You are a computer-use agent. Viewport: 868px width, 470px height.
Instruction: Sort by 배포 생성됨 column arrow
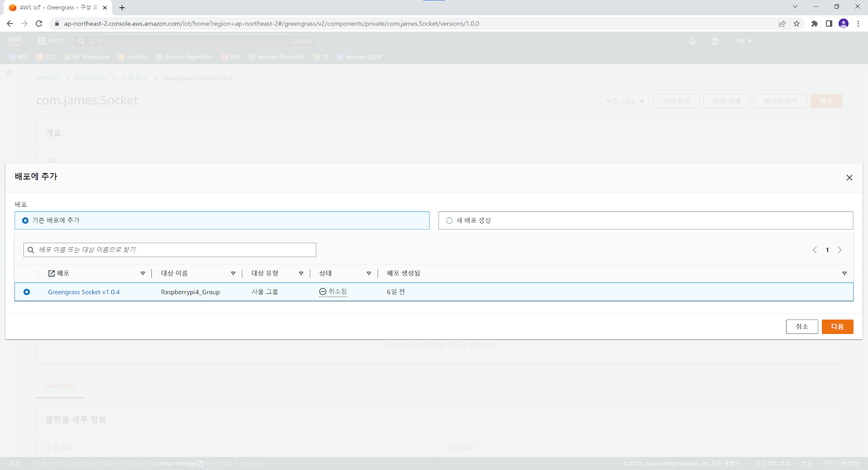pos(844,273)
